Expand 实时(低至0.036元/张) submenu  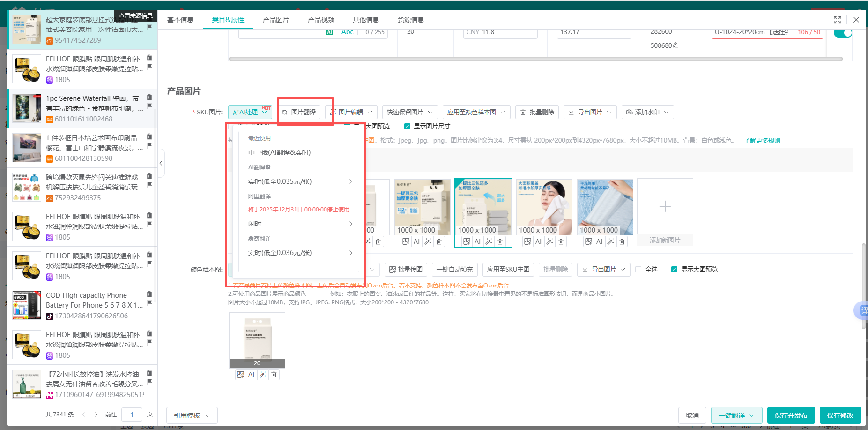(299, 253)
